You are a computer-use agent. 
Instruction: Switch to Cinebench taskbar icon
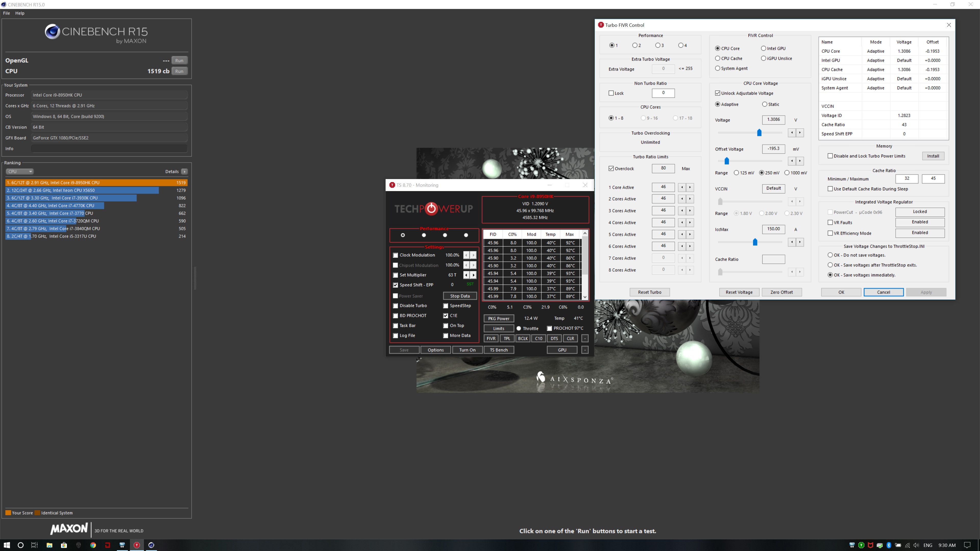point(151,545)
